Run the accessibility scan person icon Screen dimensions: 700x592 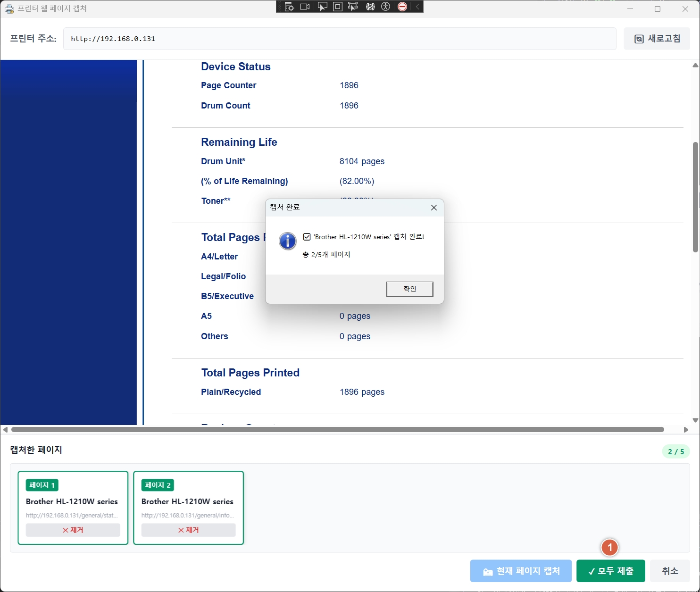[x=386, y=7]
